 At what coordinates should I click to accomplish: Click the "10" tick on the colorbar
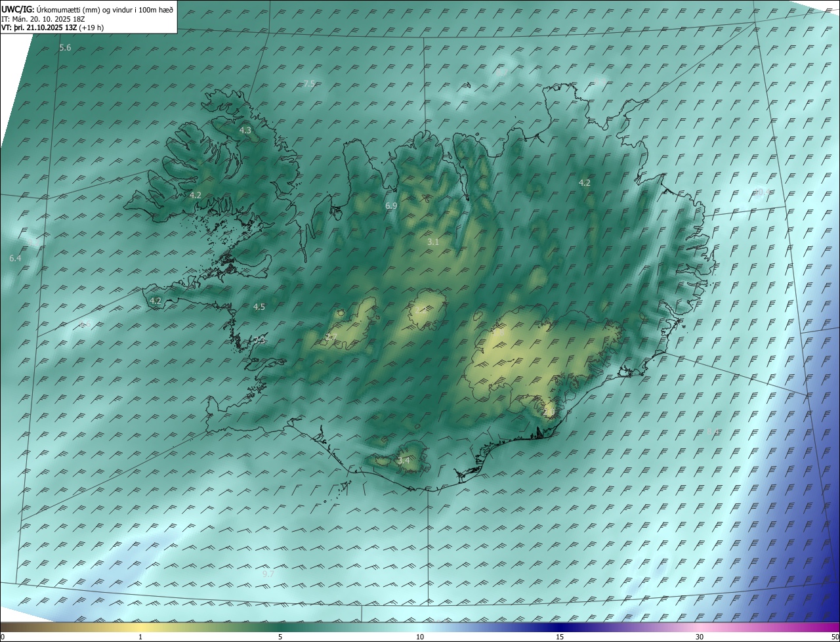(x=420, y=637)
